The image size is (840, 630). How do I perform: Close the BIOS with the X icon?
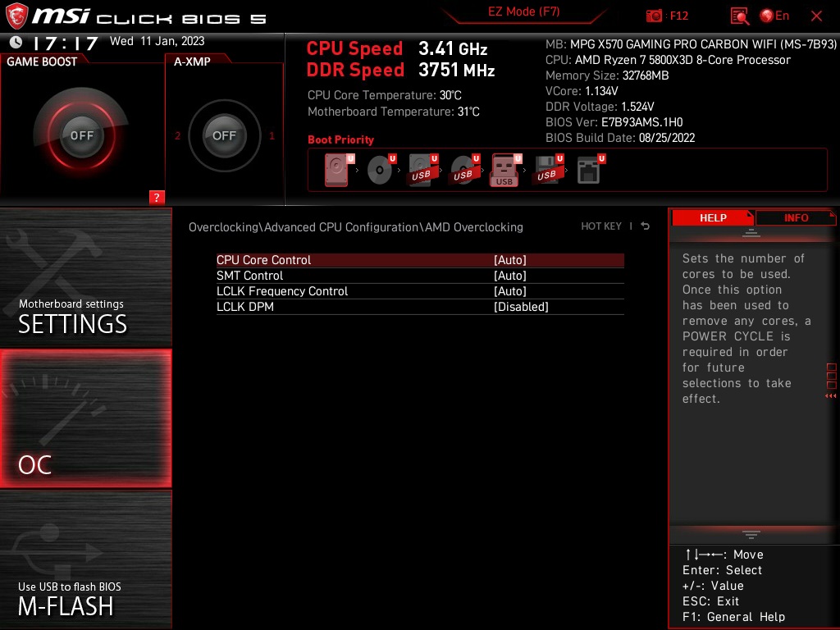click(816, 16)
